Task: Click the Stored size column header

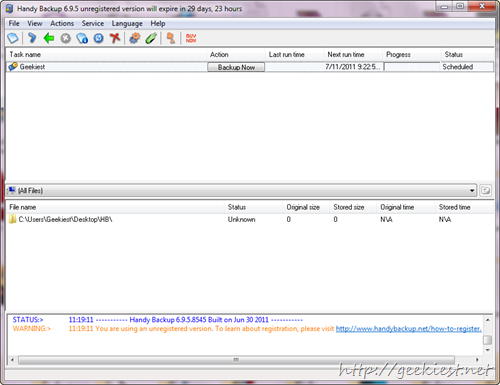Action: (x=354, y=207)
